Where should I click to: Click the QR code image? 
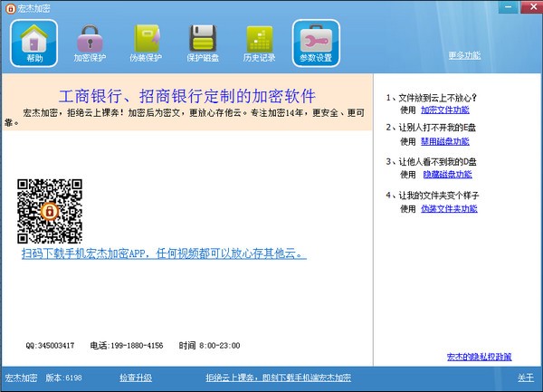[50, 211]
